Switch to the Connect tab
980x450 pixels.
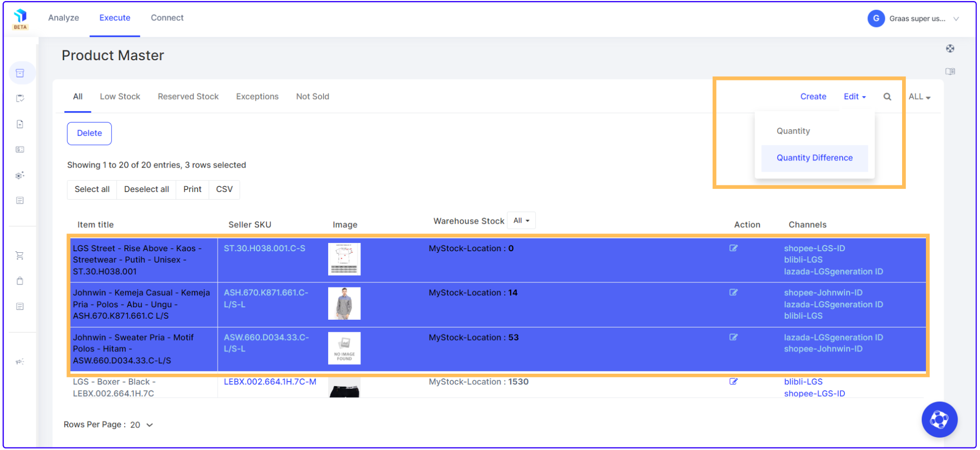pos(167,18)
